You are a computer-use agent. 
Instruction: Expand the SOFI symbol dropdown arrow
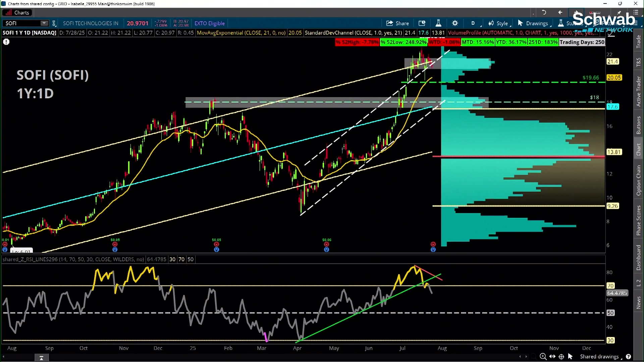point(44,23)
